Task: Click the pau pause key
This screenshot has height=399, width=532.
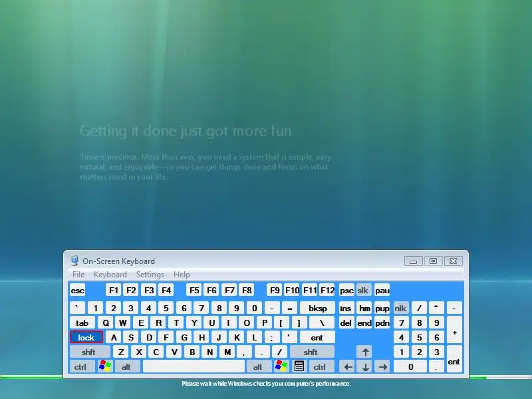Action: tap(382, 291)
